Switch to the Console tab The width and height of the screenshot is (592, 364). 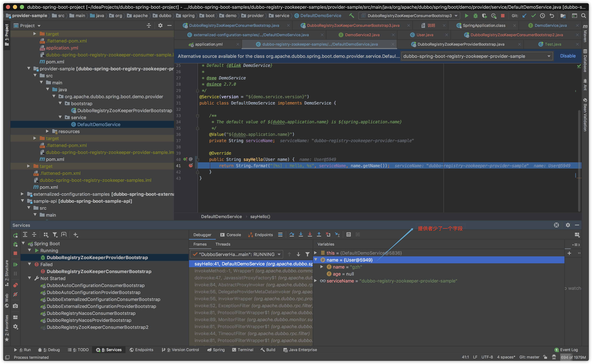(x=231, y=235)
